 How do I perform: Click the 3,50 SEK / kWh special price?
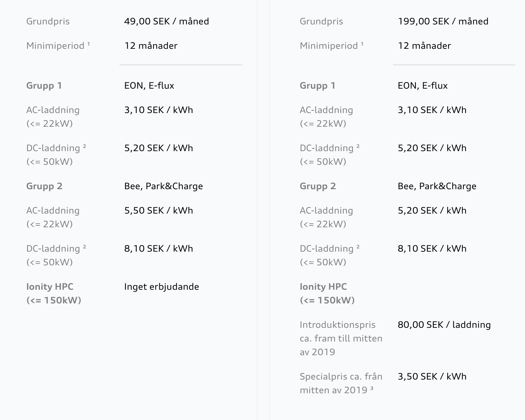point(432,377)
